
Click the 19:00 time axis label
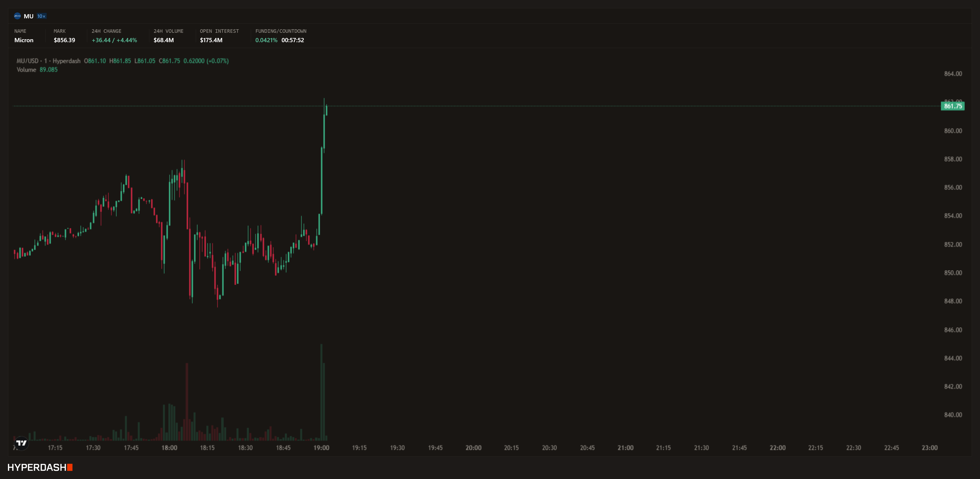321,448
